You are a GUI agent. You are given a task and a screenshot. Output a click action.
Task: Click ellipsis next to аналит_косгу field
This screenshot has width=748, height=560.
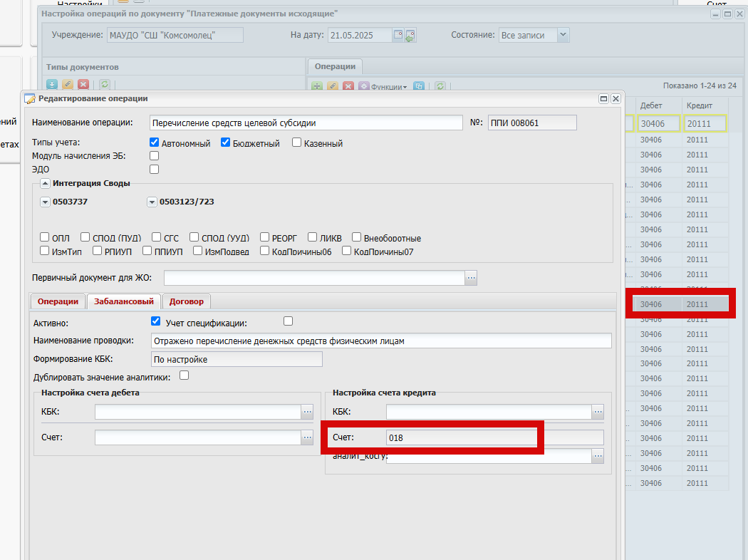coord(598,456)
